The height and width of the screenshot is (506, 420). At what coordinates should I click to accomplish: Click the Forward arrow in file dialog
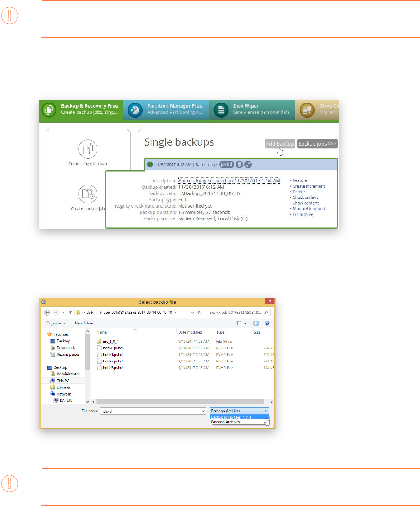[x=56, y=312]
